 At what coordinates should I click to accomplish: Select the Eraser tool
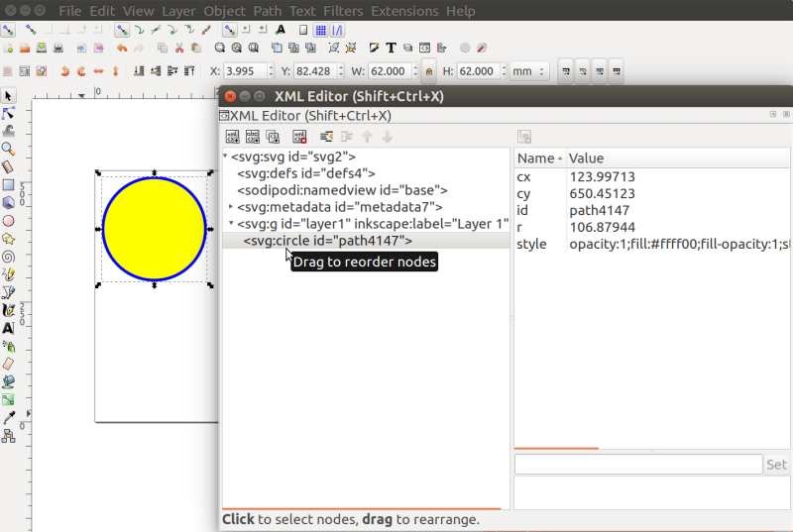pos(8,364)
